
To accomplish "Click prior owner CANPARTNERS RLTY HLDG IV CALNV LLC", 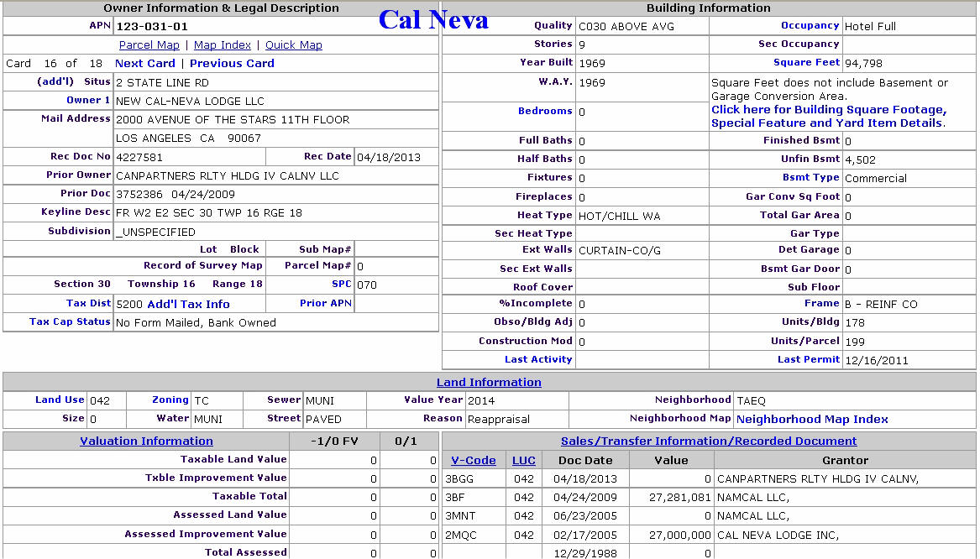I will coord(228,176).
